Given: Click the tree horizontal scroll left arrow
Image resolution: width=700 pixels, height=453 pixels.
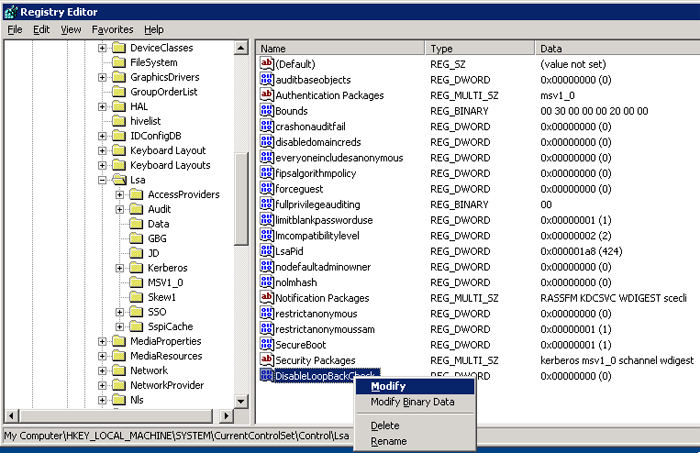Looking at the screenshot, I should (x=12, y=416).
